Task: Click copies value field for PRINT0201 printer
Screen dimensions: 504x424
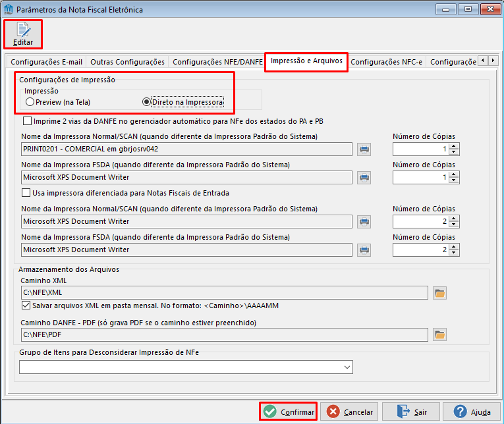Action: [x=421, y=149]
